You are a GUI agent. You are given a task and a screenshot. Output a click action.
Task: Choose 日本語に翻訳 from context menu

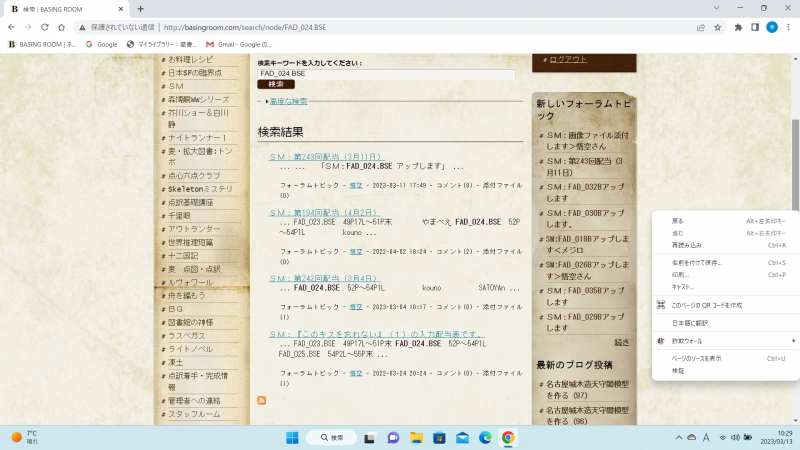pyautogui.click(x=690, y=323)
